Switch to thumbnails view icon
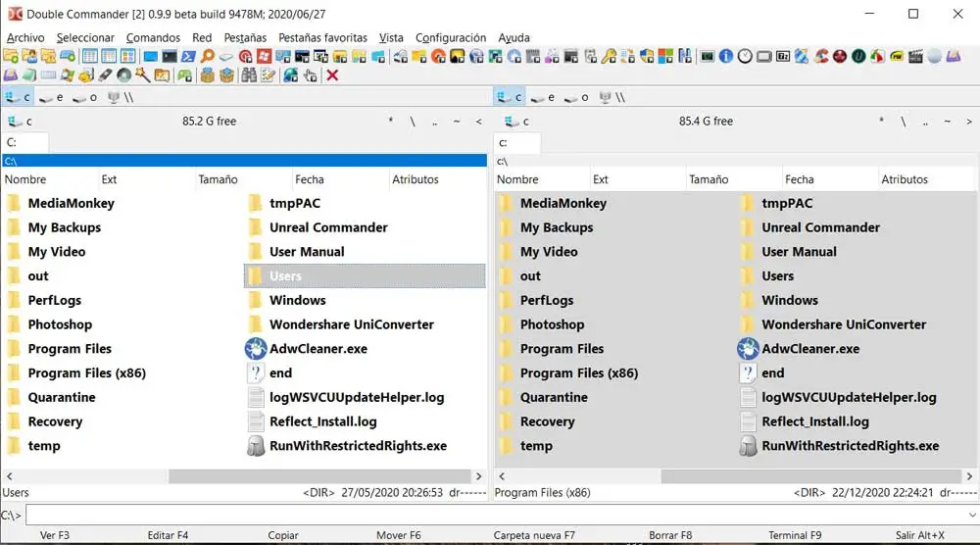 coord(127,56)
